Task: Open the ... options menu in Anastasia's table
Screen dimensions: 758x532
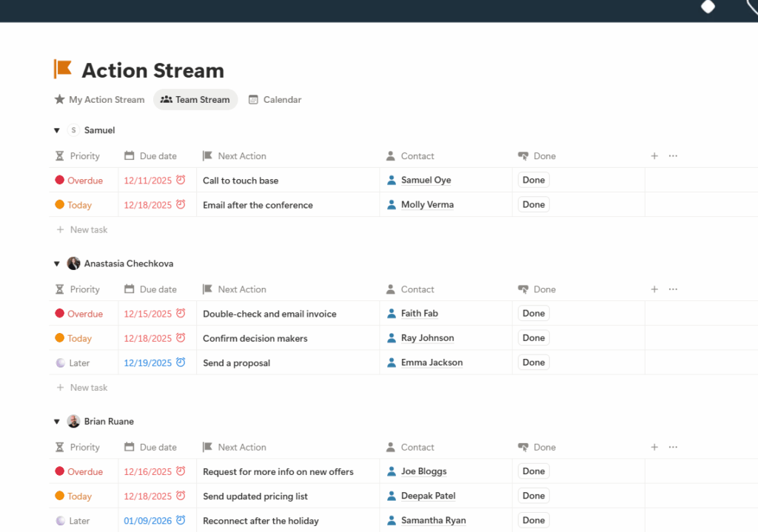Action: [x=673, y=289]
